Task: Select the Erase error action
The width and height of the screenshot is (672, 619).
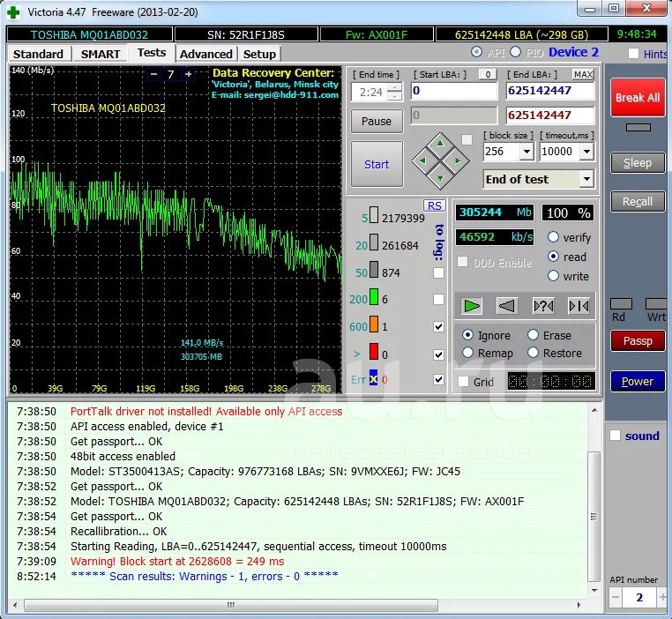Action: pyautogui.click(x=533, y=334)
